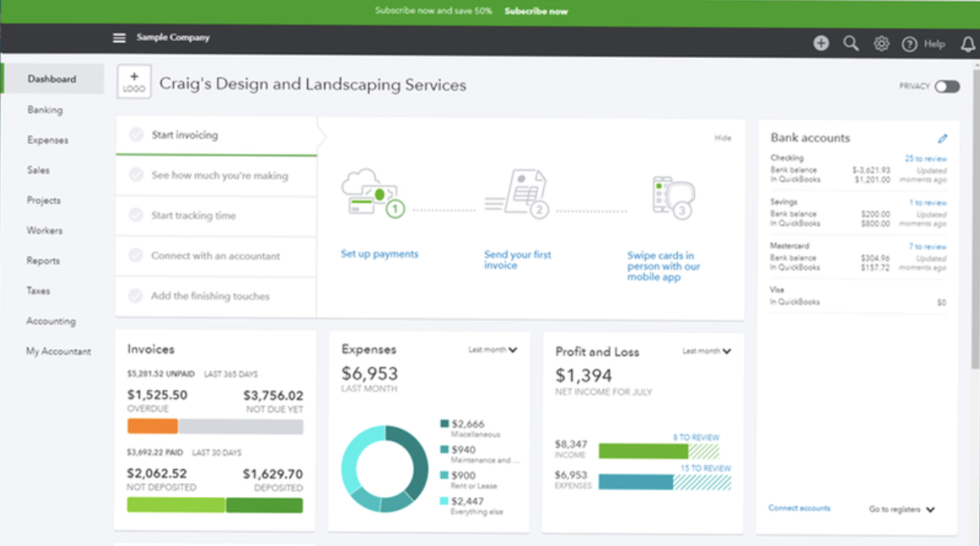Click the $6,953 last month expenses total
Screen dimensions: 980x546
(x=369, y=374)
